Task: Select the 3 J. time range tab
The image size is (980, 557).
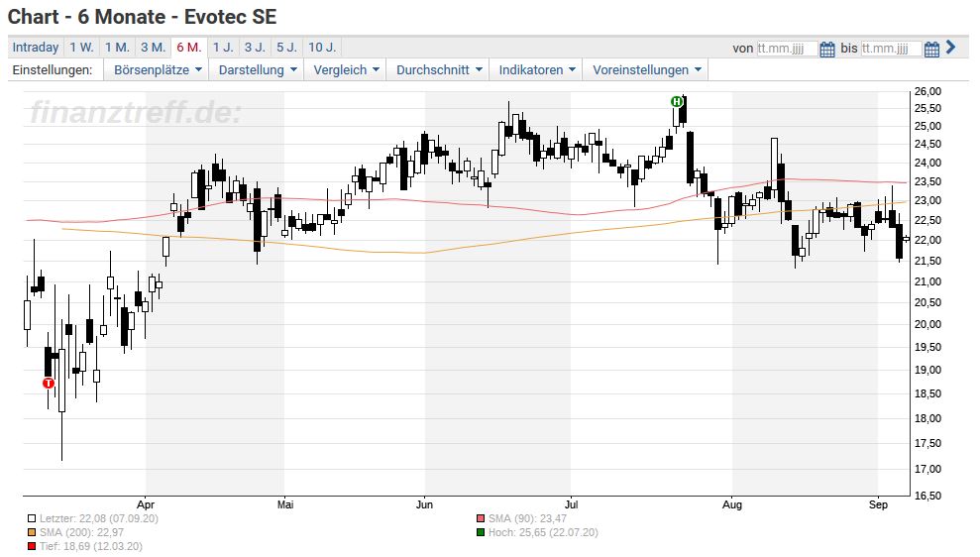Action: click(255, 48)
